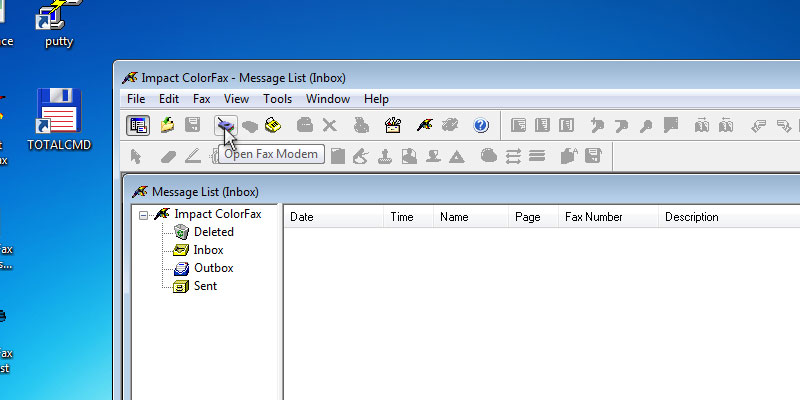Screen dimensions: 800x400
Task: Open the Window menu
Action: 327,99
